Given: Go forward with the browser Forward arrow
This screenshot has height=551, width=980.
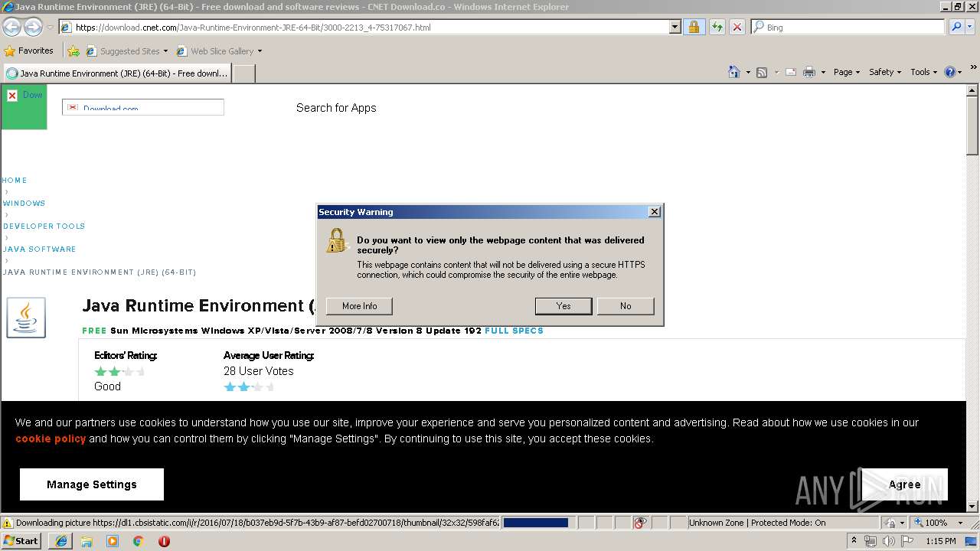Looking at the screenshot, I should tap(33, 27).
